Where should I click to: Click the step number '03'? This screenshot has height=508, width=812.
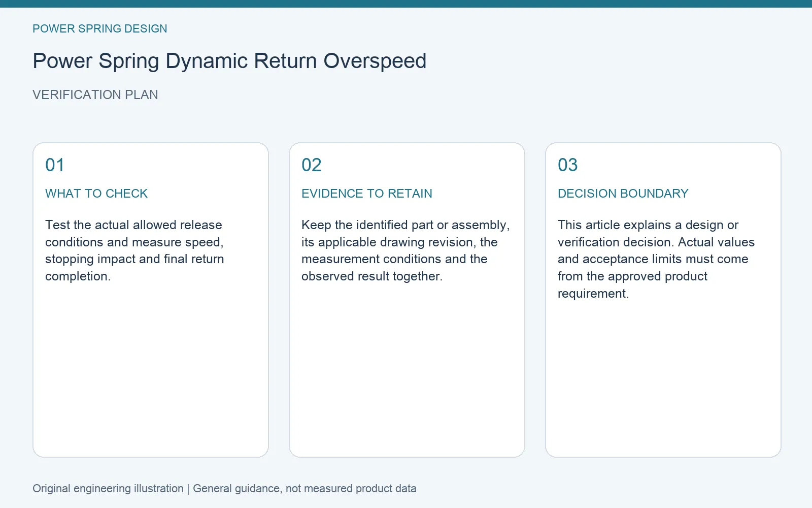[568, 165]
